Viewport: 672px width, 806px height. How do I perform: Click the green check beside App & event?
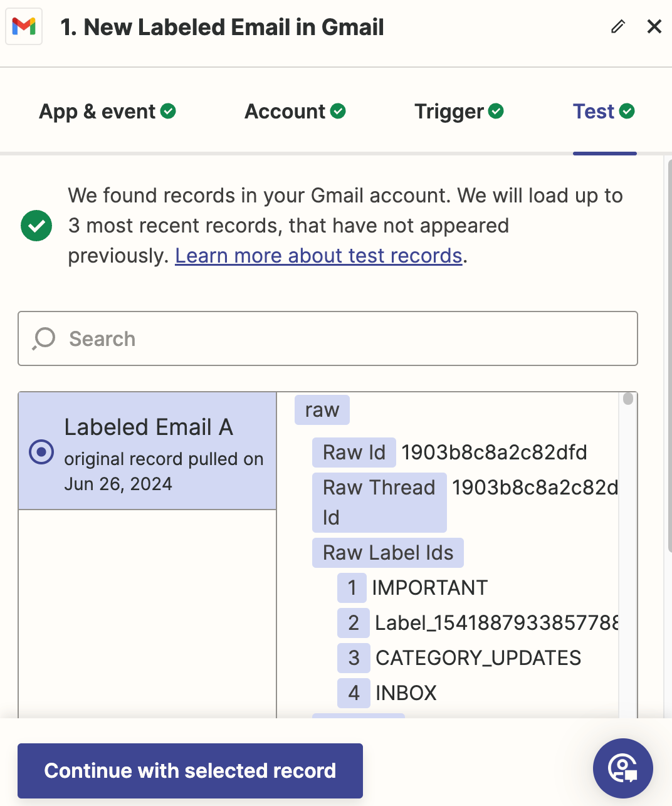coord(168,111)
